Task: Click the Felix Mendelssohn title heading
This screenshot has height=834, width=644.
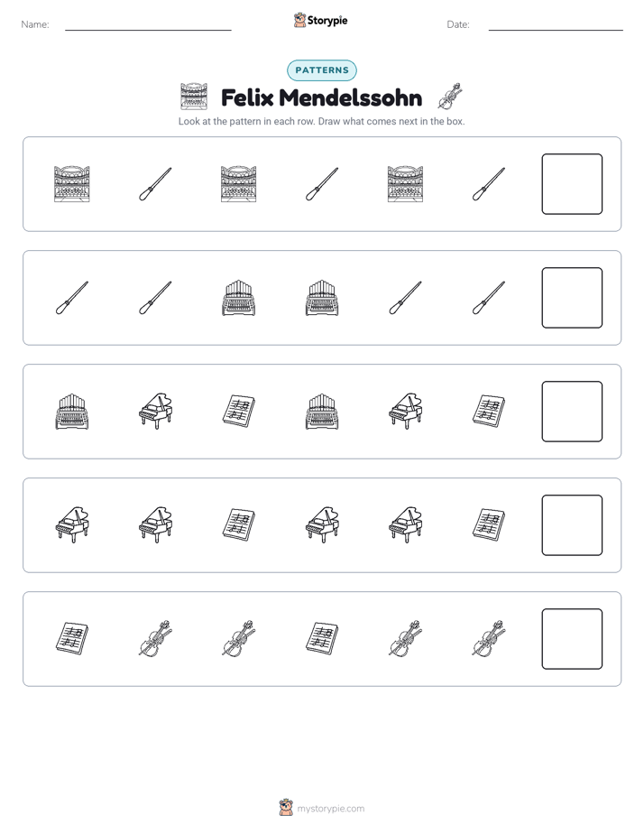Action: [321, 97]
